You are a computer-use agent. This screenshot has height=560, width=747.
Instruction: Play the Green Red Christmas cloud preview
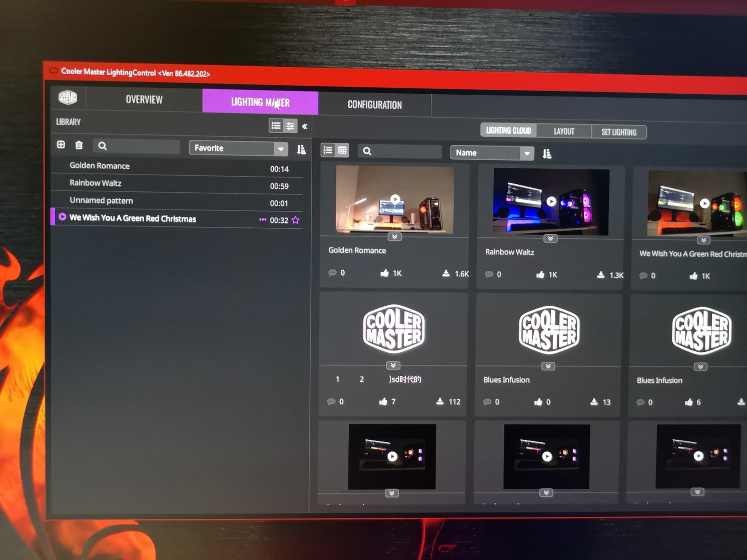[704, 203]
